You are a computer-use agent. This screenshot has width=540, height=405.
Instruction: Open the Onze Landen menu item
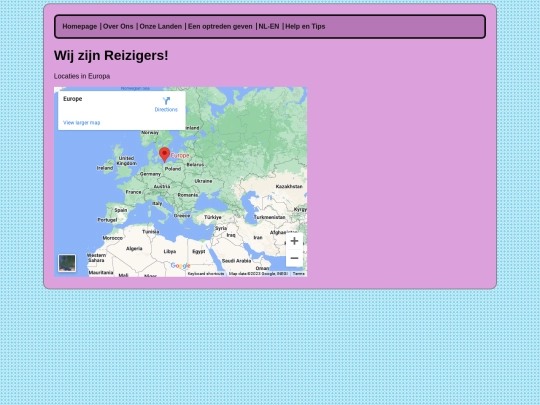pyautogui.click(x=160, y=27)
